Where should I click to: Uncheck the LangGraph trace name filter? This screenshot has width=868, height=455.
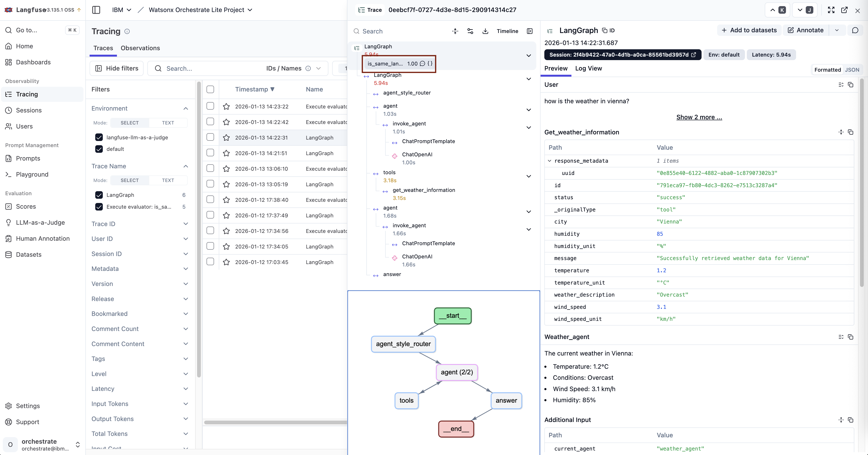pyautogui.click(x=99, y=195)
